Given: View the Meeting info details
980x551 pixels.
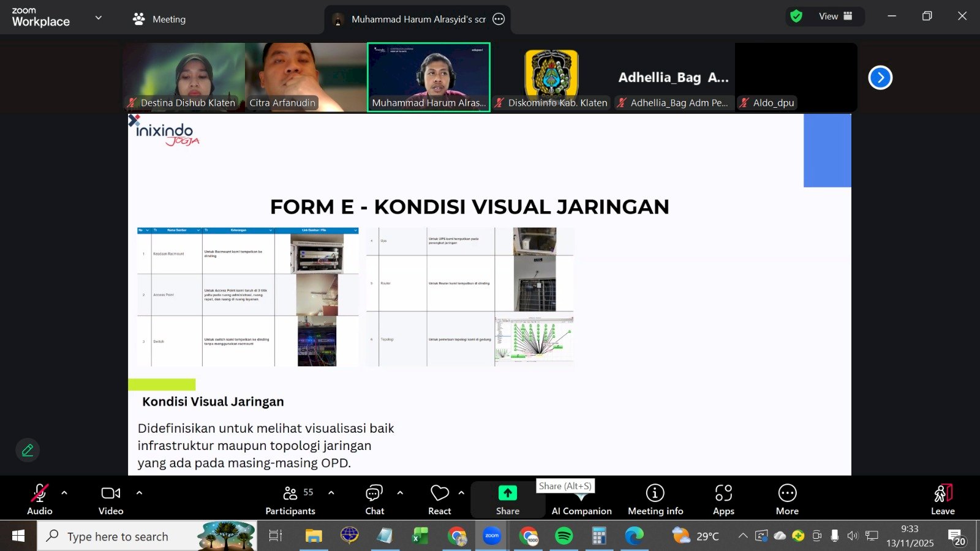Looking at the screenshot, I should (x=655, y=499).
